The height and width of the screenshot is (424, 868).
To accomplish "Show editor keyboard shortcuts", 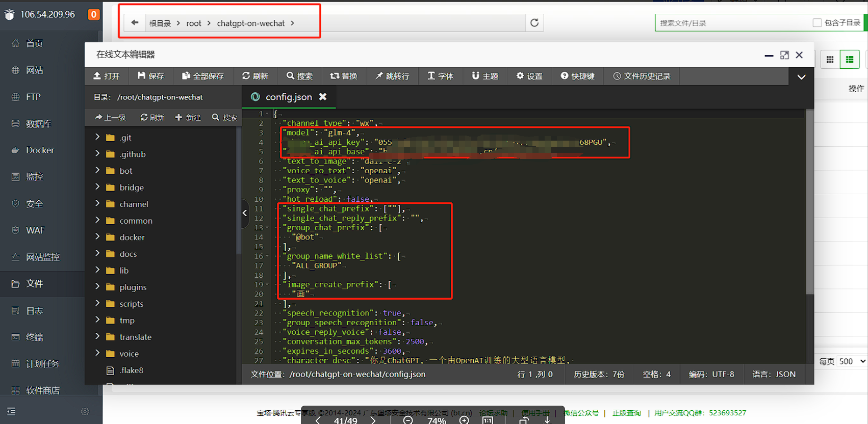I will [577, 76].
